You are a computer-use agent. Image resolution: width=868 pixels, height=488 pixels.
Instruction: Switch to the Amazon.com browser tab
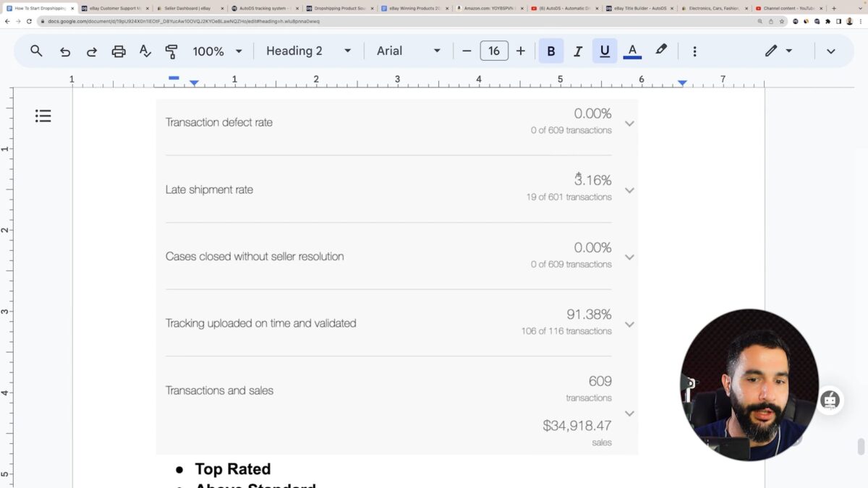[488, 8]
